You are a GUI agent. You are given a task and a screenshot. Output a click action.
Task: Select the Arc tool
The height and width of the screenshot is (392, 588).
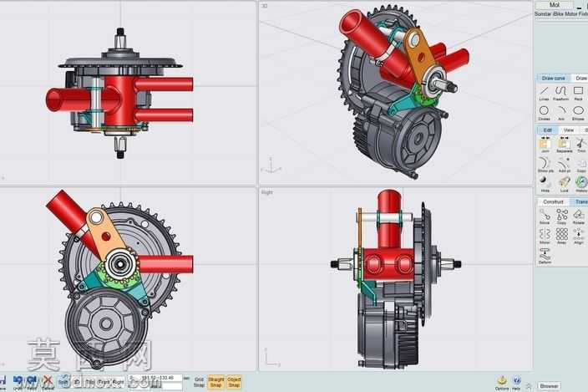tap(561, 113)
